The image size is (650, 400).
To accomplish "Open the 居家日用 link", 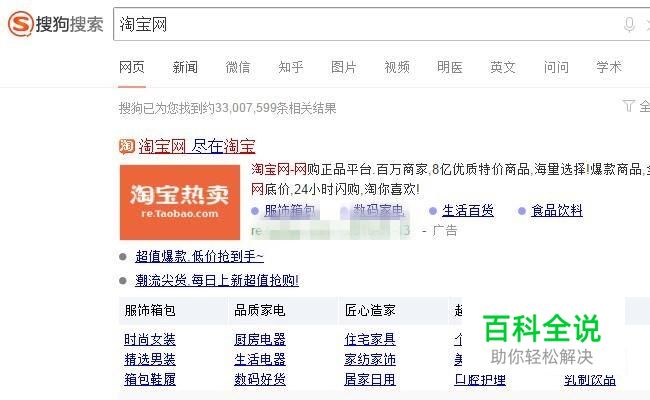I will point(370,379).
